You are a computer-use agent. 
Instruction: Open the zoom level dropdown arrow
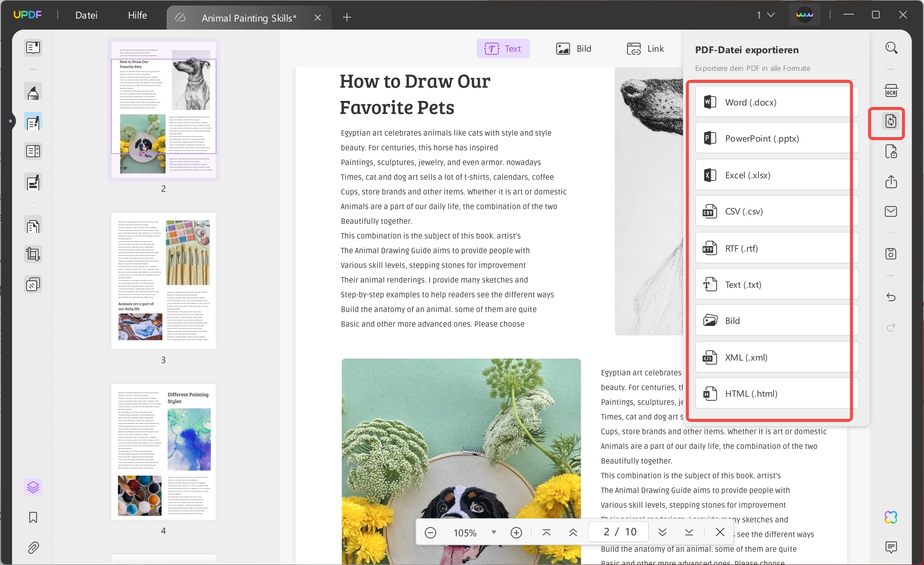(x=494, y=532)
